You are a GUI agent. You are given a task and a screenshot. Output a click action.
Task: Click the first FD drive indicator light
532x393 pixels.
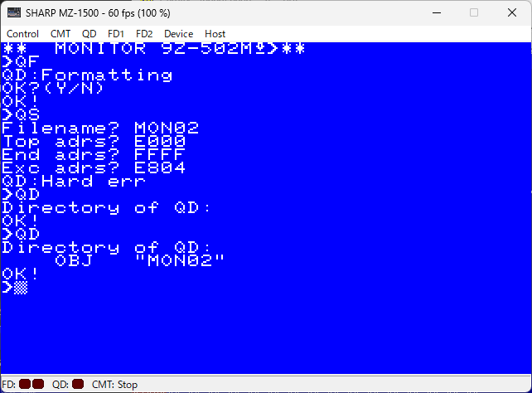coord(25,384)
